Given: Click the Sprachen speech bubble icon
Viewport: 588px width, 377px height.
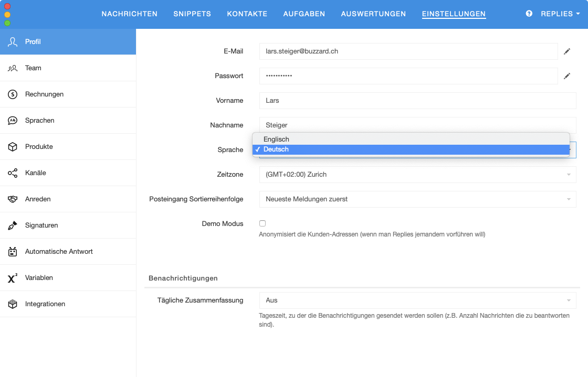Looking at the screenshot, I should tap(13, 121).
